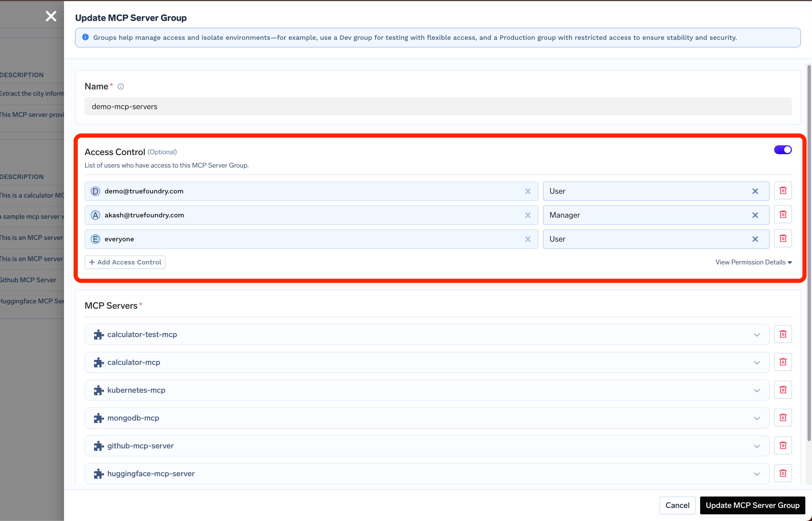
Task: Clear the Manager role for akash@truefoundry.com
Action: tap(755, 215)
